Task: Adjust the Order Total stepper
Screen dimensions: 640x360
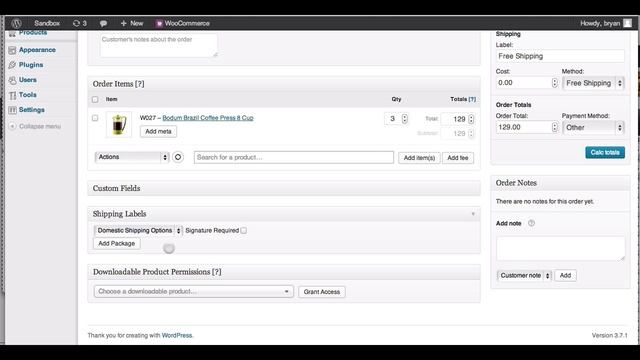Action: click(x=554, y=127)
